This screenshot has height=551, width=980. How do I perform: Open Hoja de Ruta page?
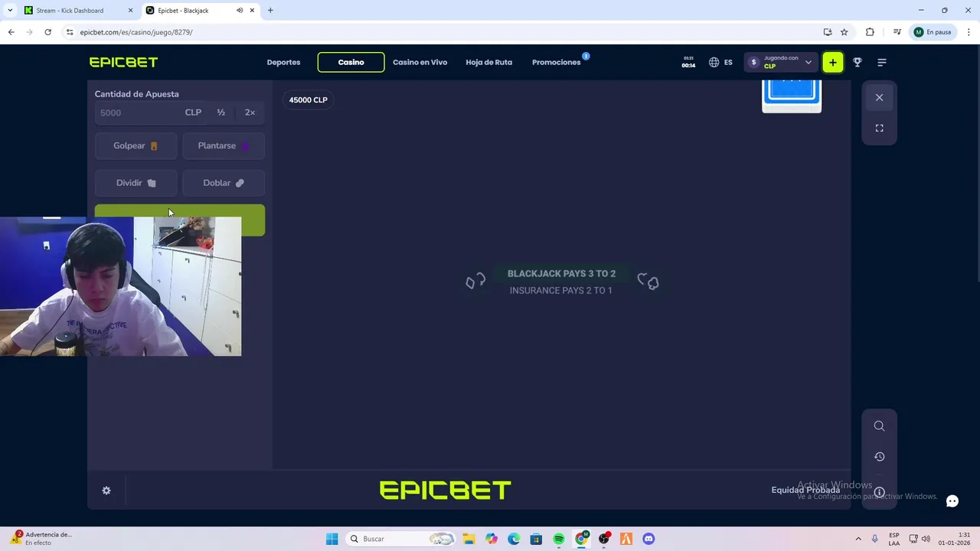click(x=488, y=62)
